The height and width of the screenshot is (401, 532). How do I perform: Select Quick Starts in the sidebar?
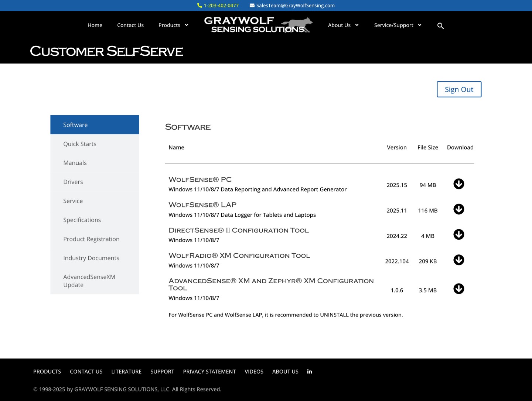pyautogui.click(x=80, y=144)
